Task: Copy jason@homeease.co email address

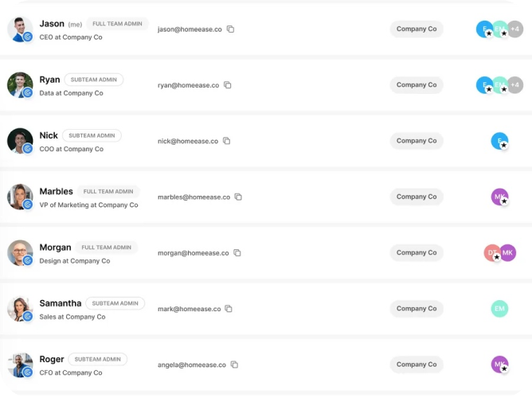Action: coord(230,29)
